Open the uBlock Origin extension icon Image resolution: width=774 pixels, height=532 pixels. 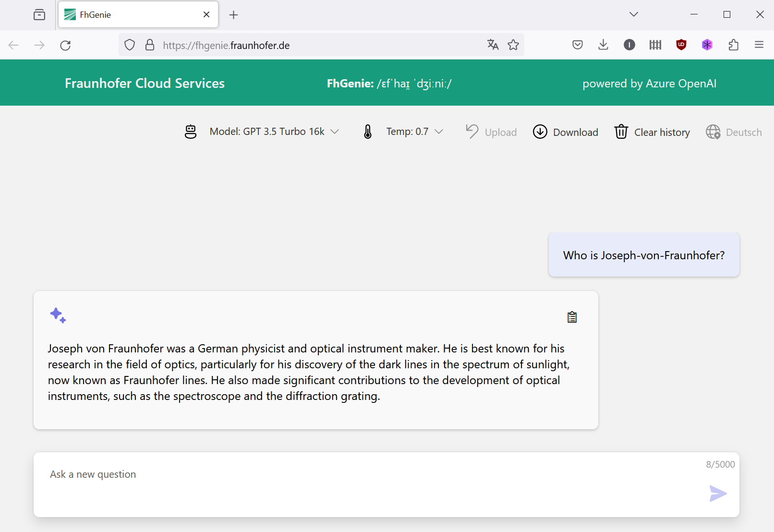pos(681,45)
